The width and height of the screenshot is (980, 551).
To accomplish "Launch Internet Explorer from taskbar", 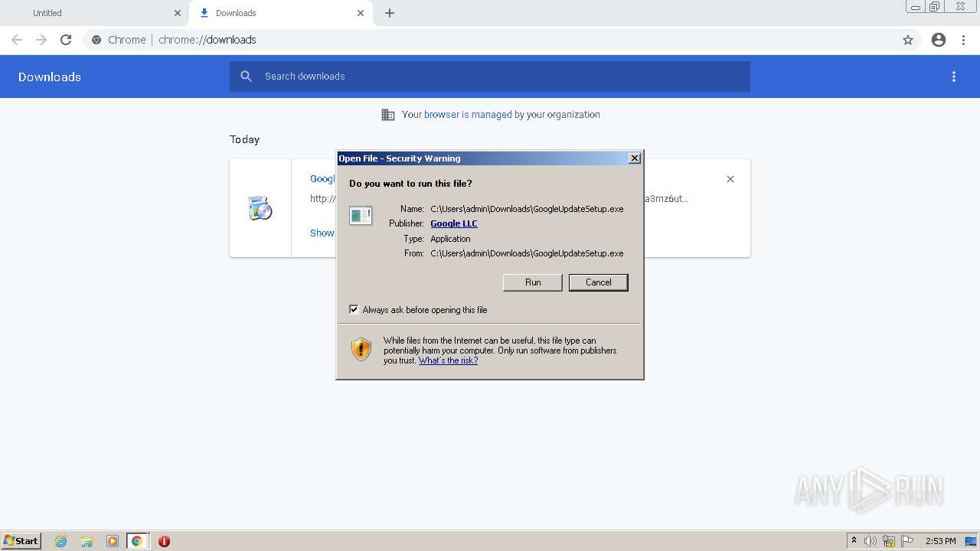I will [61, 541].
